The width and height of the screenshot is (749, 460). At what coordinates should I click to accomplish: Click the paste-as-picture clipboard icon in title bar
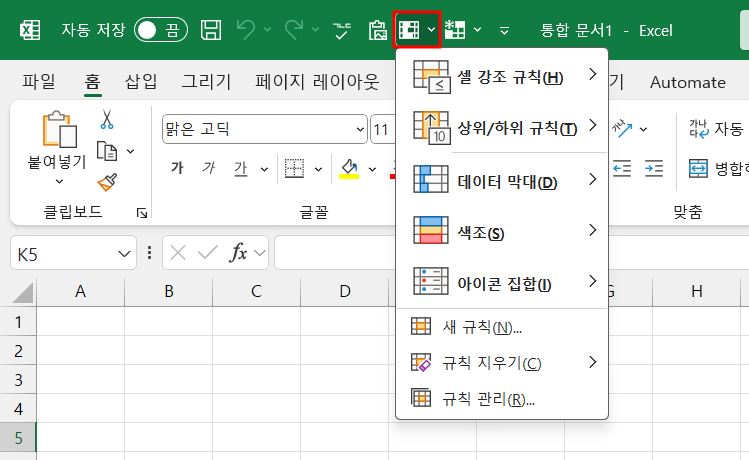pyautogui.click(x=377, y=30)
